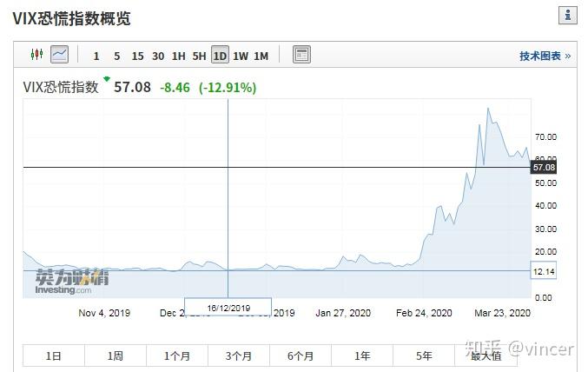
Task: Choose the 1M interval
Action: click(x=261, y=56)
